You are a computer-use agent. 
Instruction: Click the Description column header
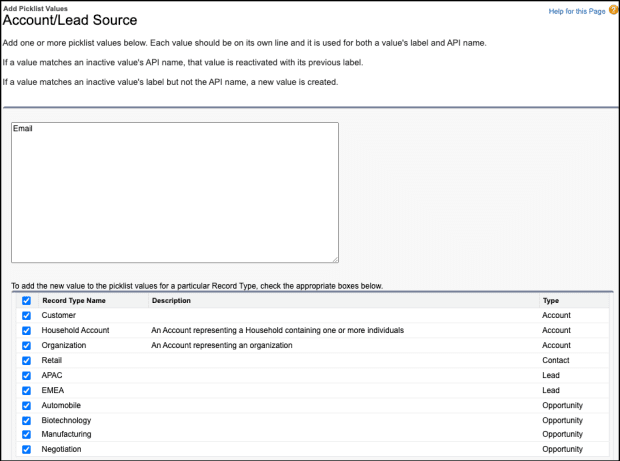coord(171,300)
